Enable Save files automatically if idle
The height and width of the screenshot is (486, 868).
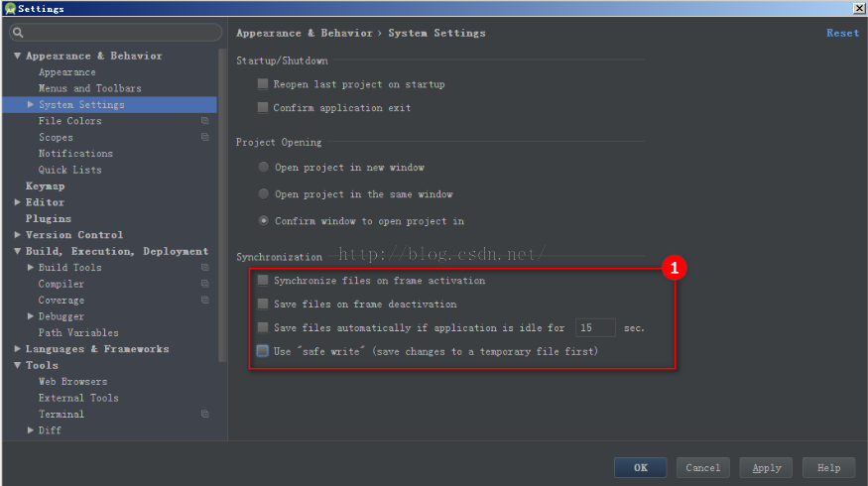pos(263,327)
